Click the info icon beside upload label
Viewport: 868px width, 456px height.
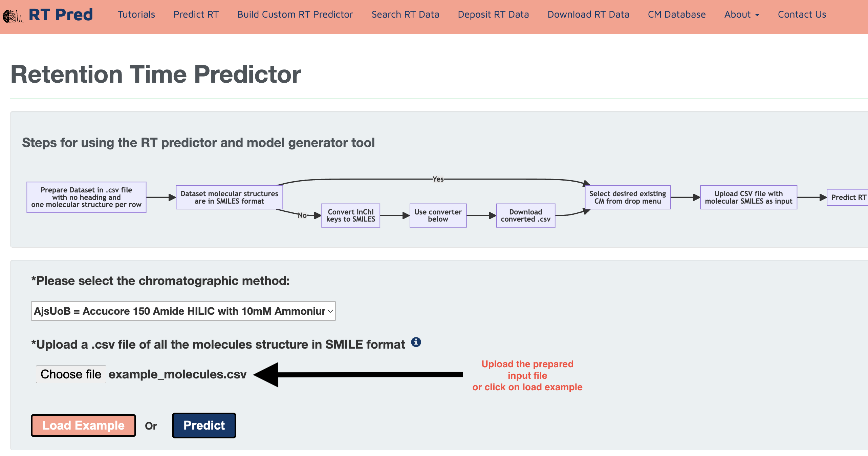pyautogui.click(x=416, y=342)
